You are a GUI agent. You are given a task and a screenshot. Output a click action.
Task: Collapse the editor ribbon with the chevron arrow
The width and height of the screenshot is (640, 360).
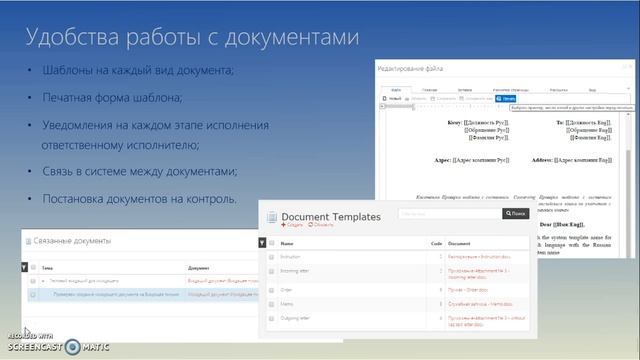628,89
